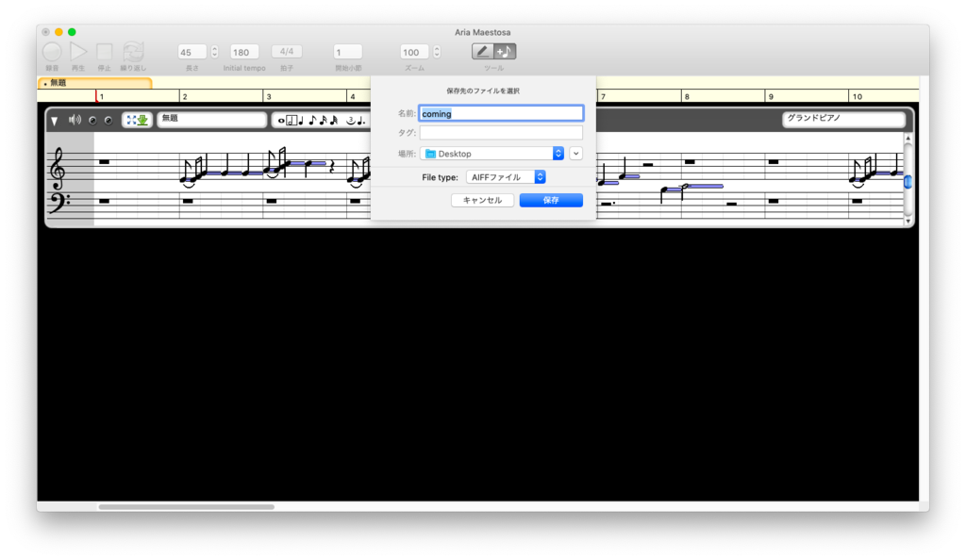
Task: Click the track scroll down arrow
Action: pyautogui.click(x=908, y=221)
